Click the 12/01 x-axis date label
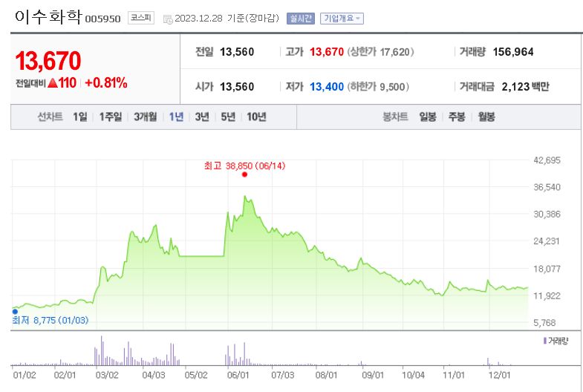 pos(499,375)
